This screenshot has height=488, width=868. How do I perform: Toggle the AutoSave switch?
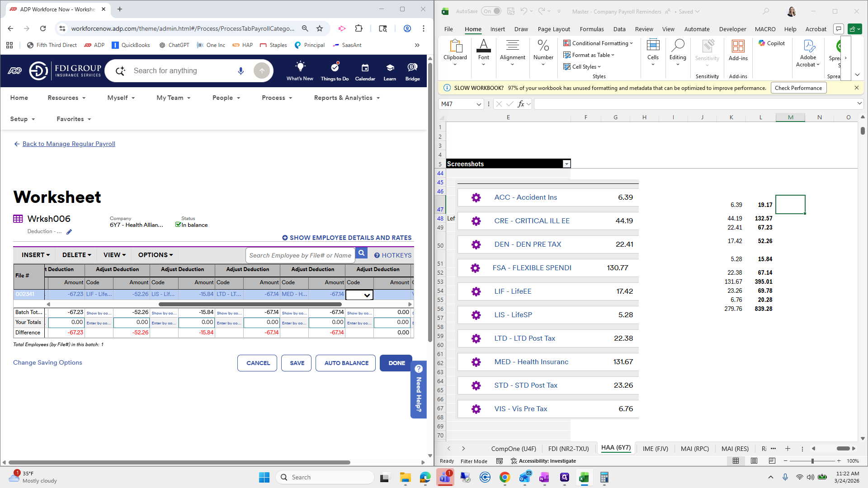click(x=491, y=11)
